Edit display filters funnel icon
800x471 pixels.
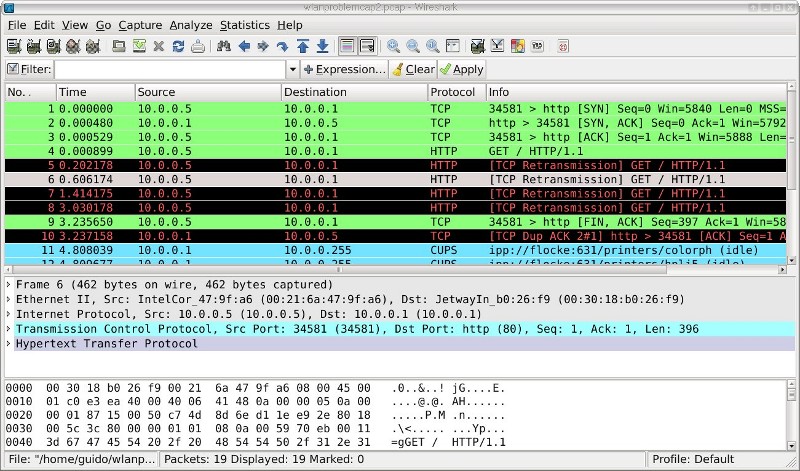pos(497,46)
